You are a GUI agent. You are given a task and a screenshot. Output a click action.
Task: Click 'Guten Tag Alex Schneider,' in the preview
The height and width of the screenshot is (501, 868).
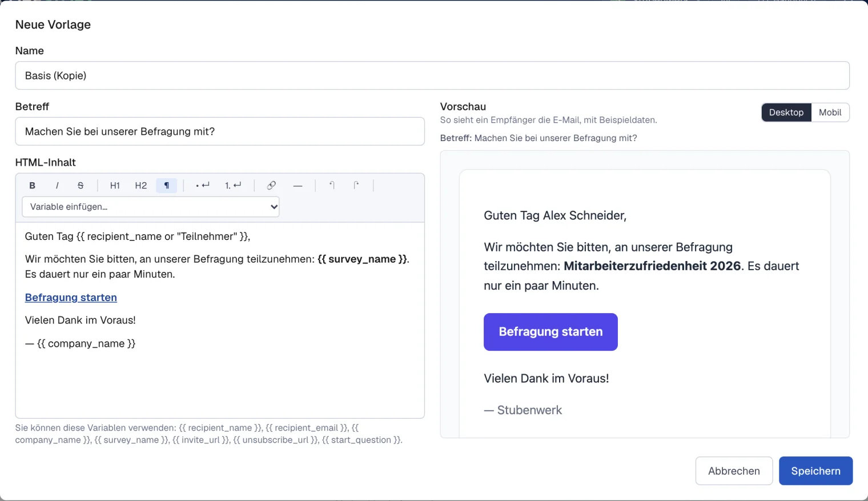[x=555, y=215]
